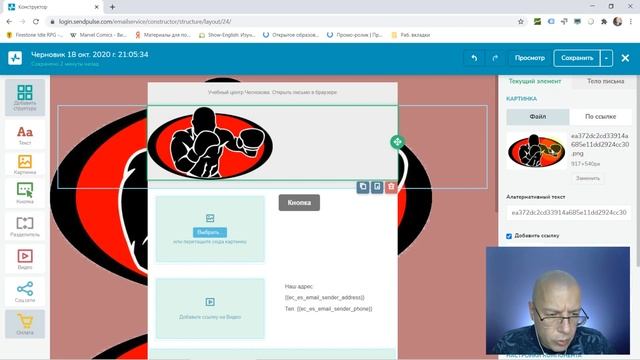Screen dimensions: 640x360
Task: Undo the last action
Action: 474,58
